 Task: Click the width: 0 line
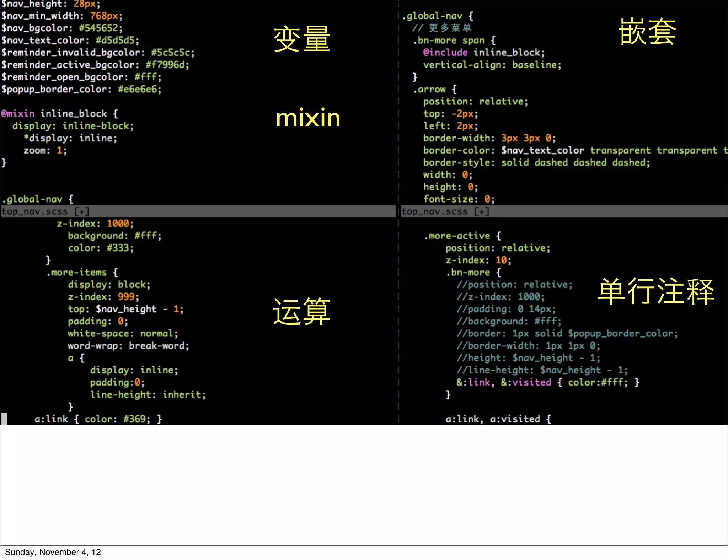coord(448,175)
